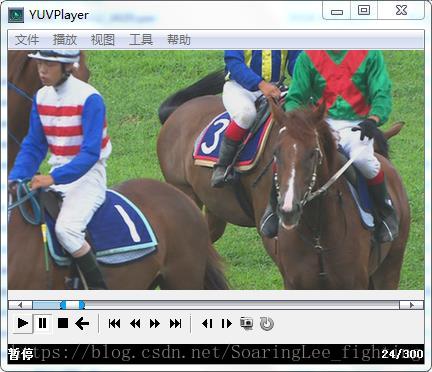Image resolution: width=432 pixels, height=372 pixels.
Task: Close the YUVPlayer window
Action: (401, 11)
